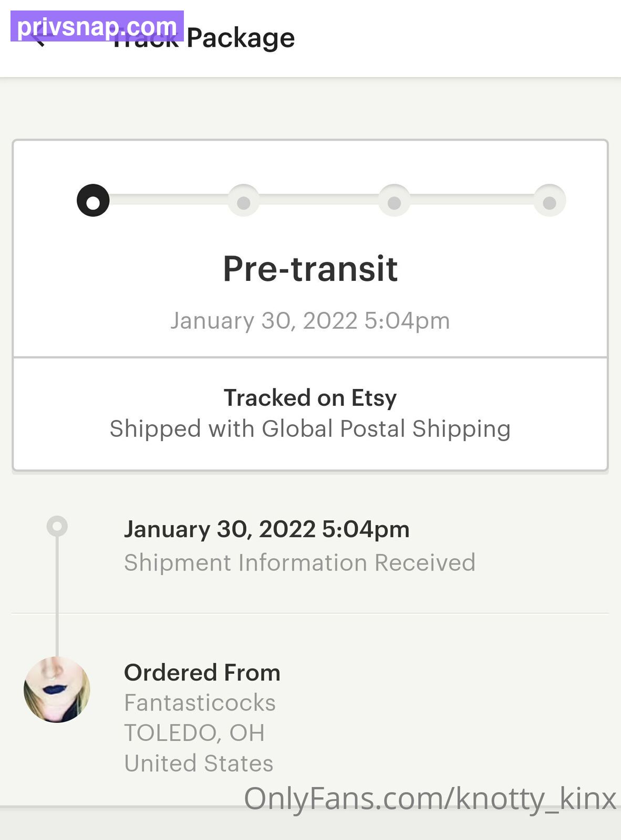
Task: Click the second progress step dot
Action: pyautogui.click(x=243, y=202)
